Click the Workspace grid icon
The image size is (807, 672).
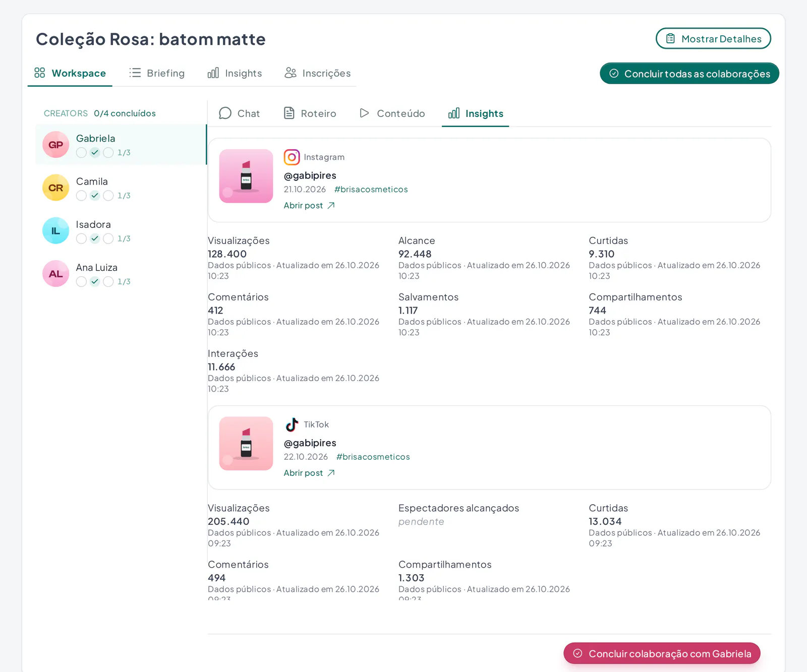pos(40,73)
